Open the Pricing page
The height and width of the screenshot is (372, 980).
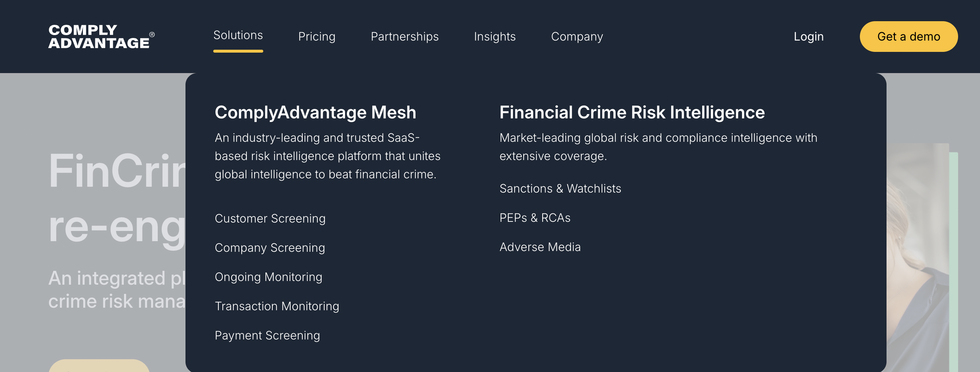click(x=317, y=37)
